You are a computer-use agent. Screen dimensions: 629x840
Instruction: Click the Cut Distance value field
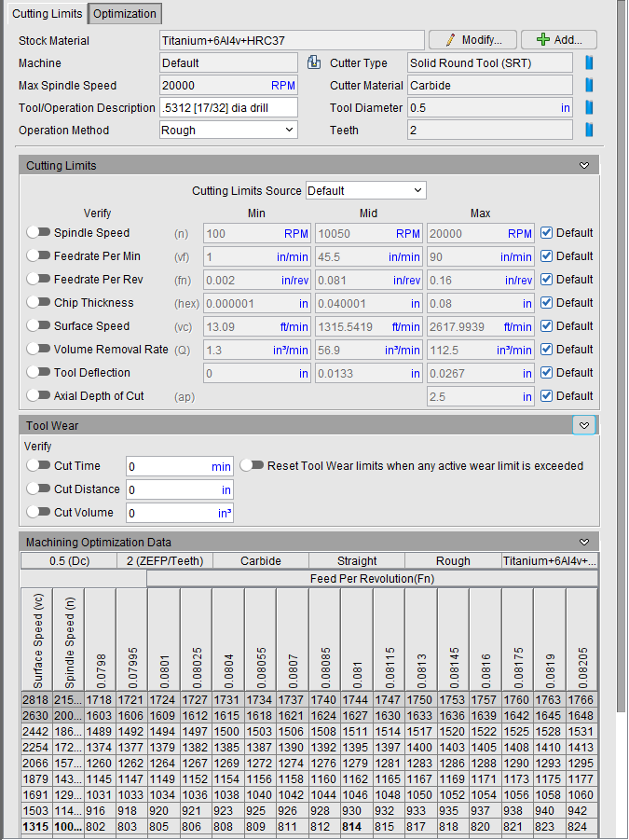[x=179, y=489]
